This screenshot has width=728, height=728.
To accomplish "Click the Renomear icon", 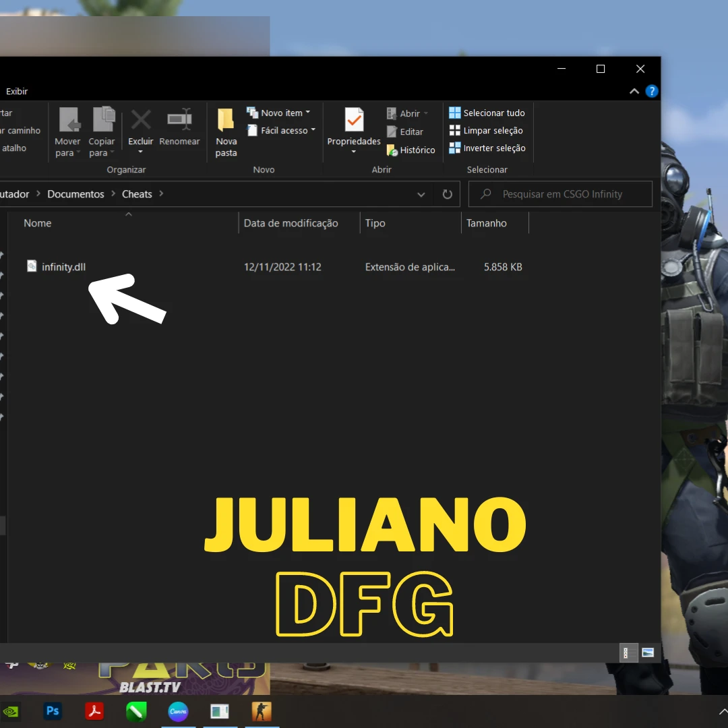I will 180,119.
